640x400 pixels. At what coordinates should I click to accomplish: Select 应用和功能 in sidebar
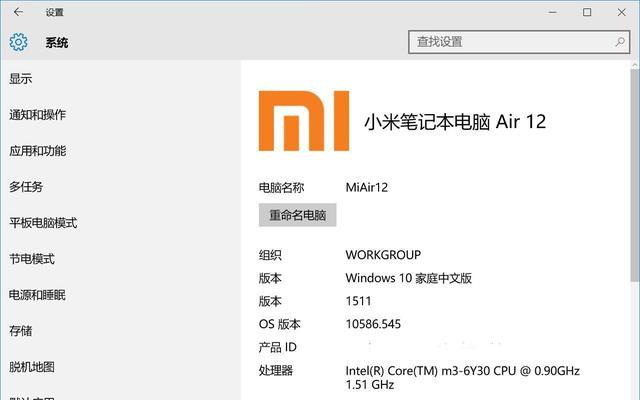click(x=38, y=151)
